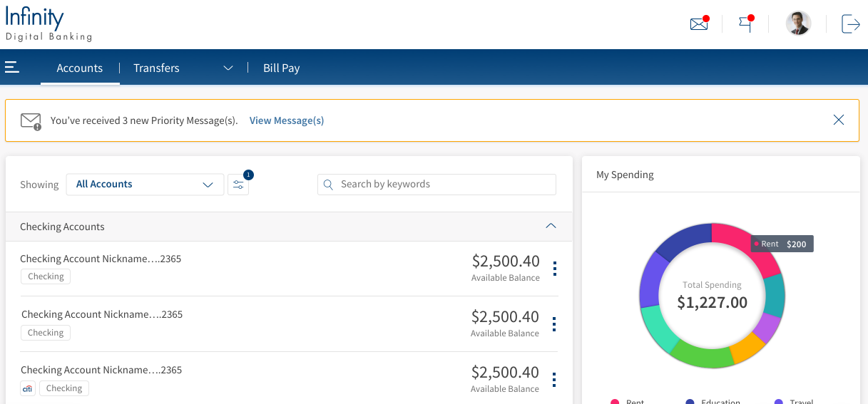Open the All Accounts dropdown
This screenshot has width=868, height=404.
(x=145, y=185)
